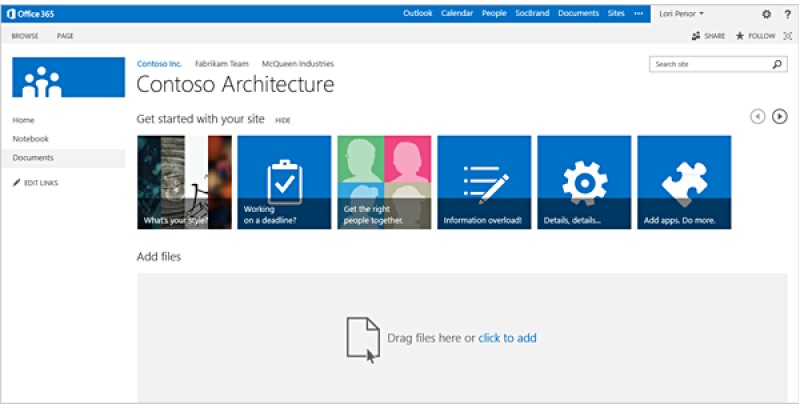Switch to the Browse ribbon tab
The width and height of the screenshot is (799, 414).
[x=25, y=36]
